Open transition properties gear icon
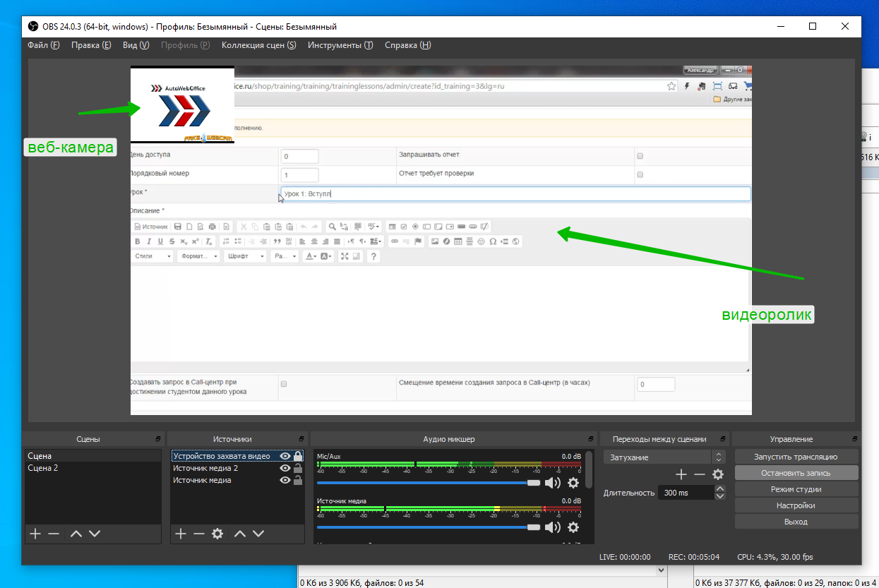Screen dimensions: 879x588 [718, 475]
